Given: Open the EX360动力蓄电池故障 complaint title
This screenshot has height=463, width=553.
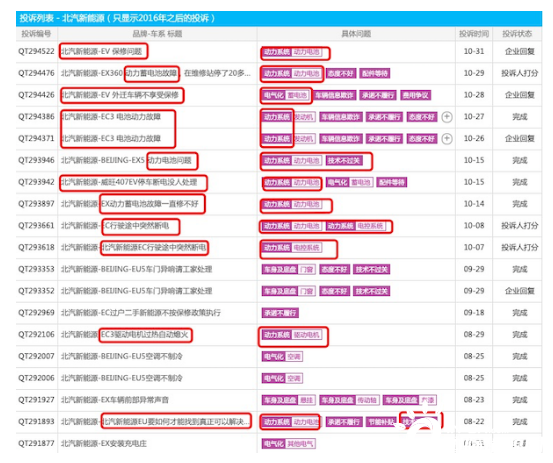Looking at the screenshot, I should [x=156, y=73].
